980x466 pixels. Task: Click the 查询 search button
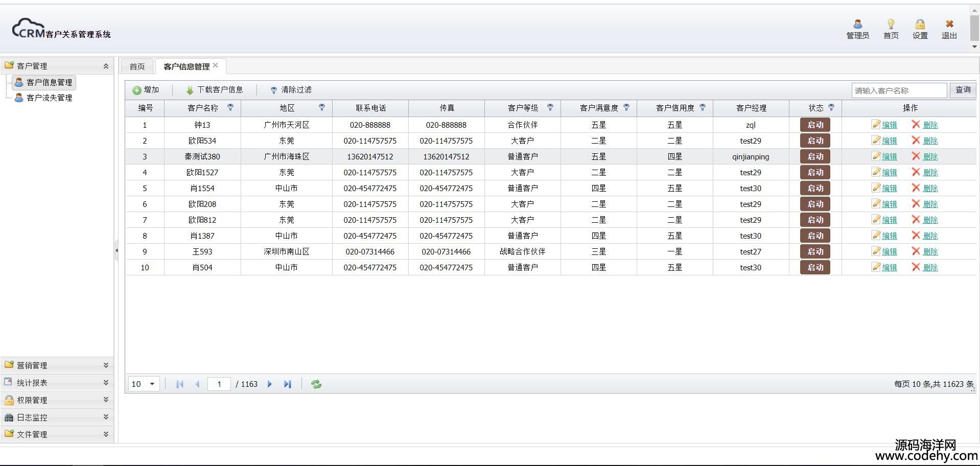963,90
